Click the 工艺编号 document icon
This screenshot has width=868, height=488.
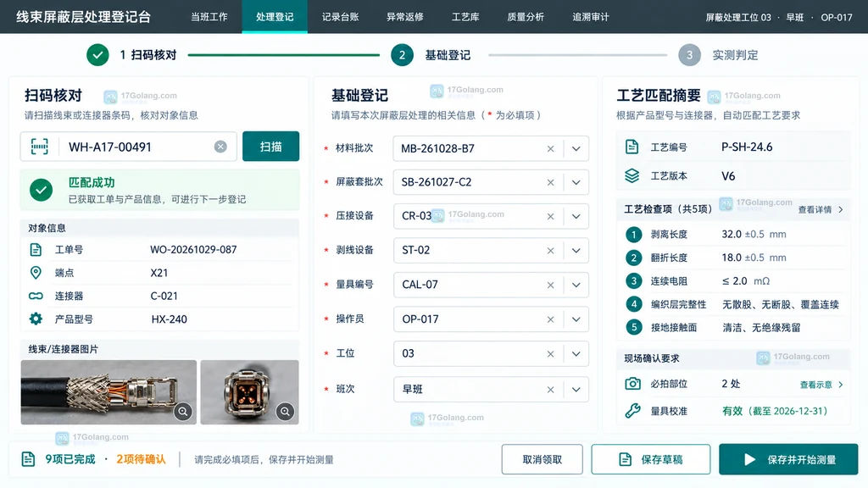tap(632, 147)
